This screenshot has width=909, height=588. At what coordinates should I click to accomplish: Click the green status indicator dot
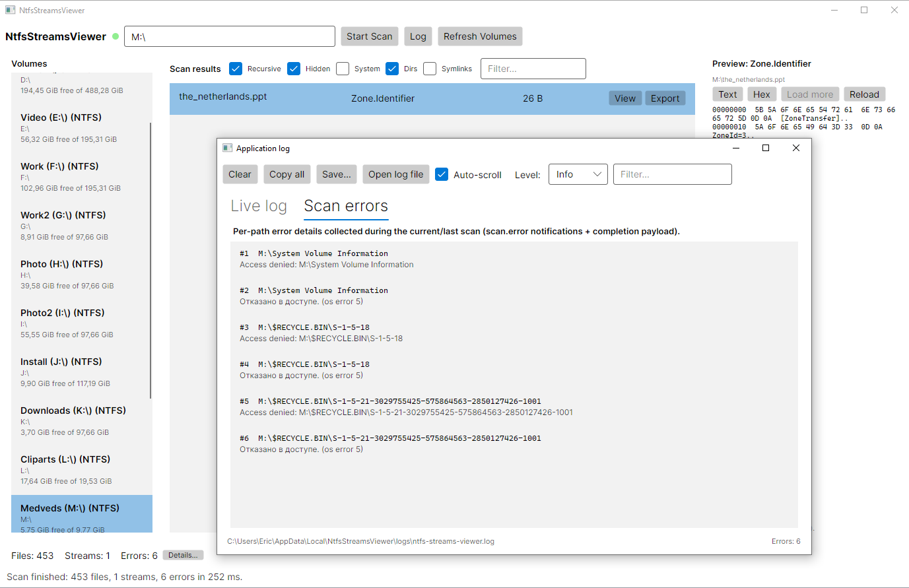[116, 36]
